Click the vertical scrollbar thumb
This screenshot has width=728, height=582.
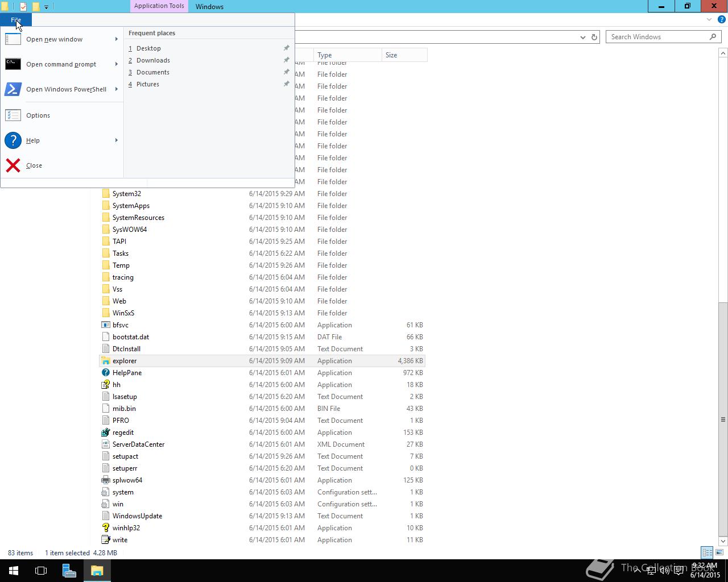point(723,419)
